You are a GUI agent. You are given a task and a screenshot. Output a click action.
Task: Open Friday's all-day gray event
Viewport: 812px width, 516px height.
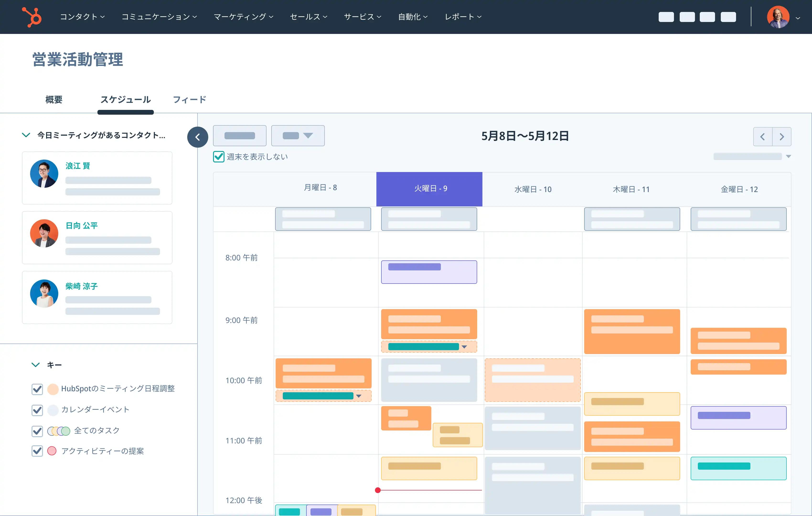coord(738,219)
